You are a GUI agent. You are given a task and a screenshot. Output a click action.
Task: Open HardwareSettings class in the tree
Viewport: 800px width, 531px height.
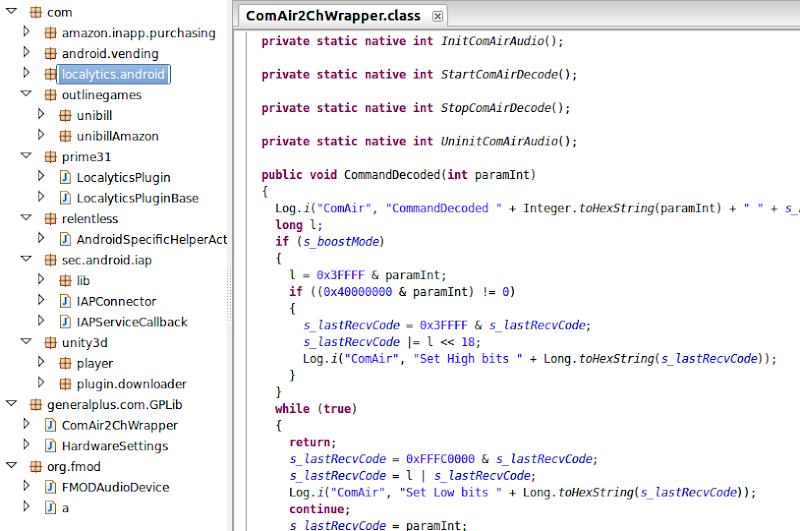[115, 446]
